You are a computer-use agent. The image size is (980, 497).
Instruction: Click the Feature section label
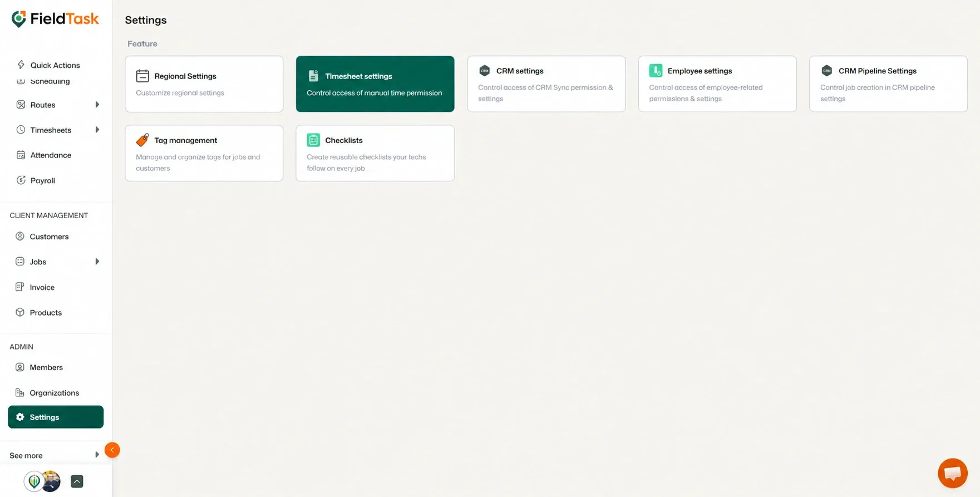142,43
